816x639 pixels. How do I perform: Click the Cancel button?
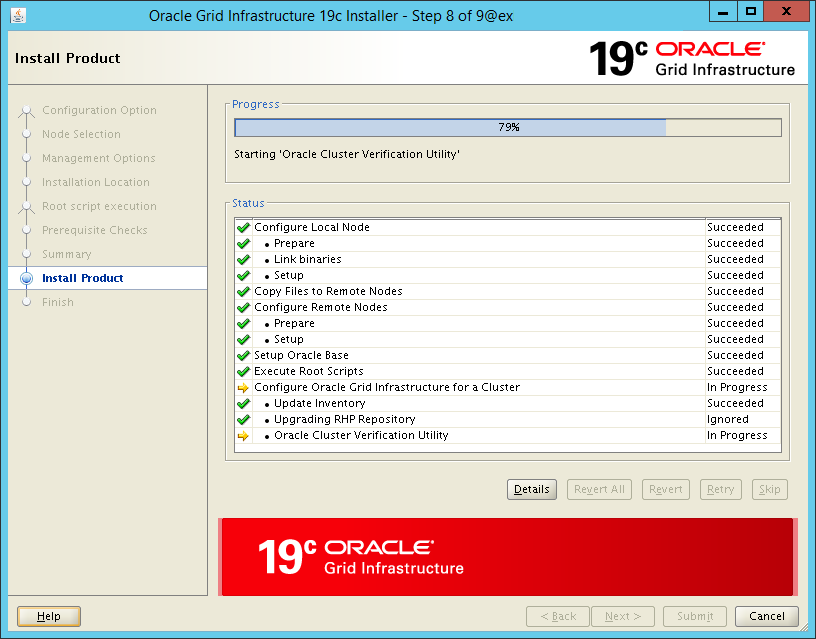767,616
